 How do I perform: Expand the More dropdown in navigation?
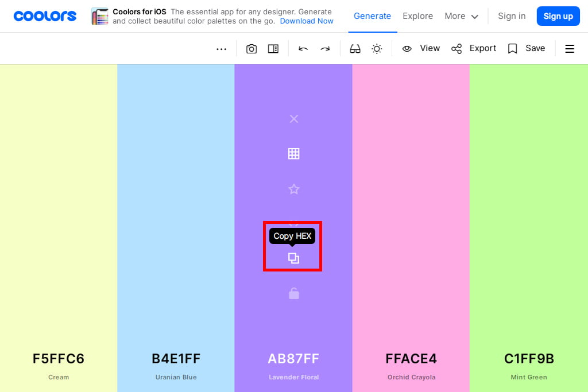pyautogui.click(x=461, y=16)
